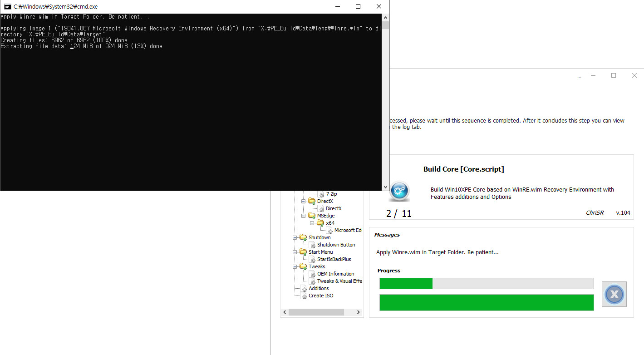Image resolution: width=644 pixels, height=355 pixels.
Task: Click the 'ChriSR' author name
Action: click(595, 213)
